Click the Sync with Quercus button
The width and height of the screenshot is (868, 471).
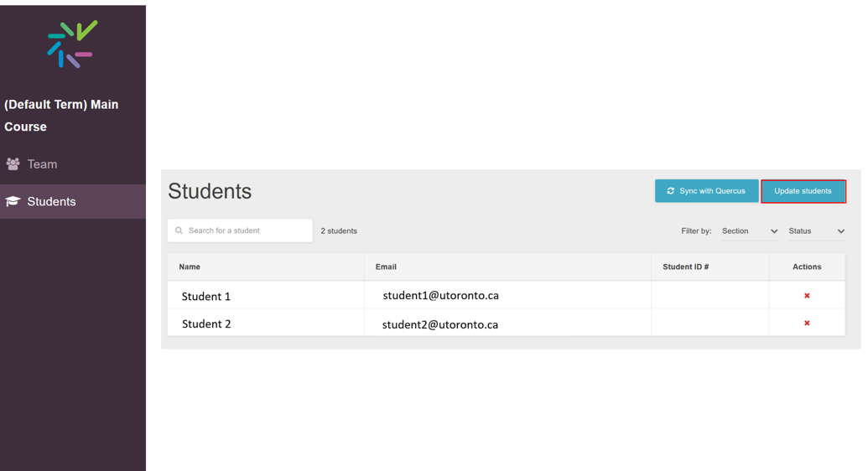(706, 191)
